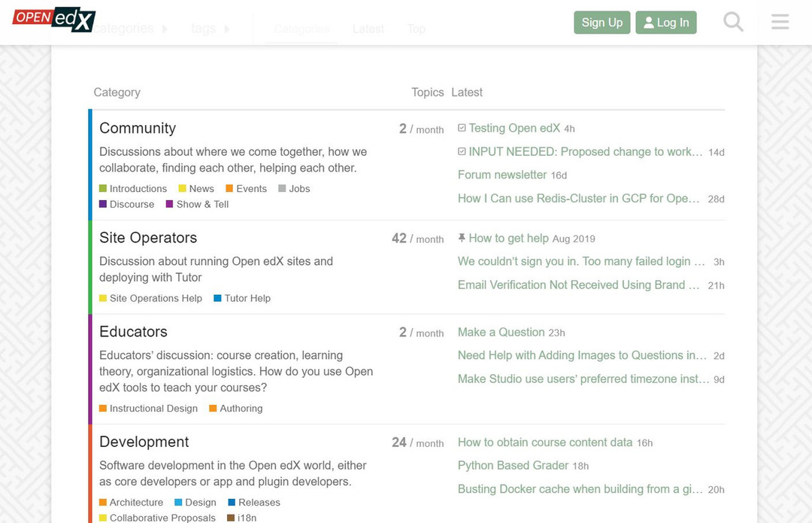Image resolution: width=812 pixels, height=523 pixels.
Task: Click the Latest column header
Action: point(467,93)
